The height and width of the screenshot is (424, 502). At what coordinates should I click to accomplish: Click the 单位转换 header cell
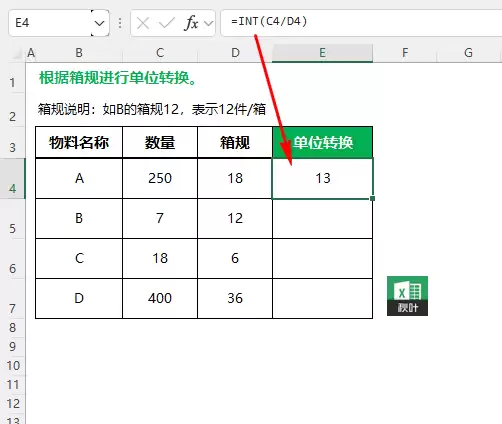(322, 142)
